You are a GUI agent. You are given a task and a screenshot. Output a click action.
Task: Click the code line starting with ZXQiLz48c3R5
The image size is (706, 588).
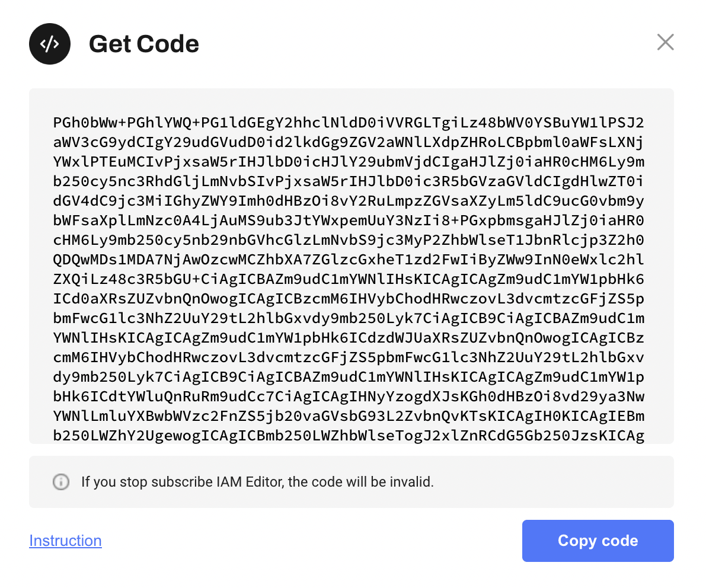point(349,279)
